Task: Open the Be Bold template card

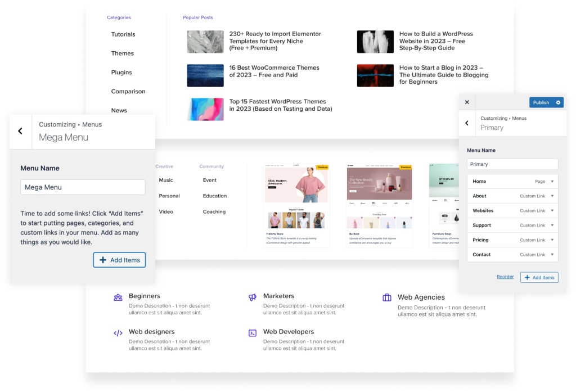Action: [380, 205]
